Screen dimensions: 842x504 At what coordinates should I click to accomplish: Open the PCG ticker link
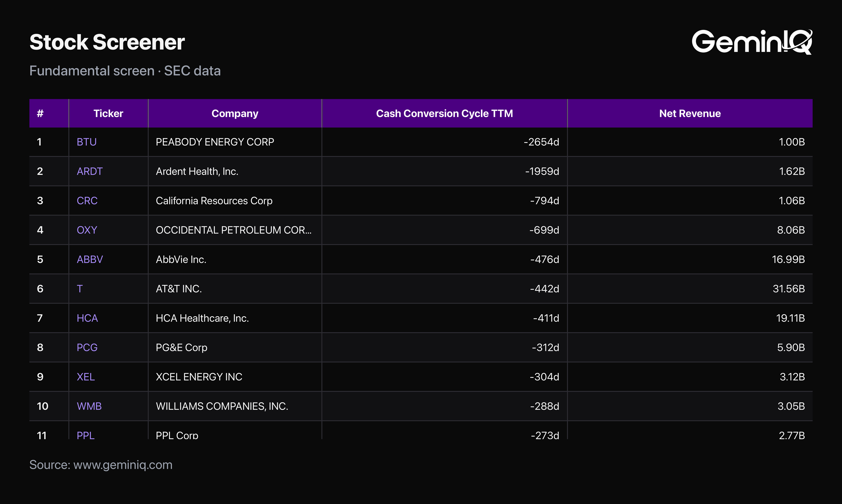(87, 347)
